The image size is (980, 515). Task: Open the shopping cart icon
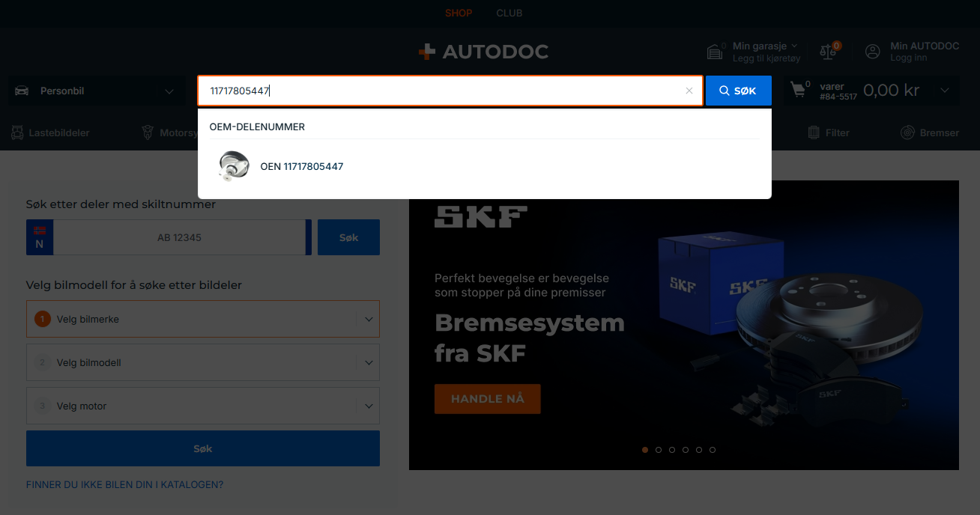pyautogui.click(x=799, y=91)
